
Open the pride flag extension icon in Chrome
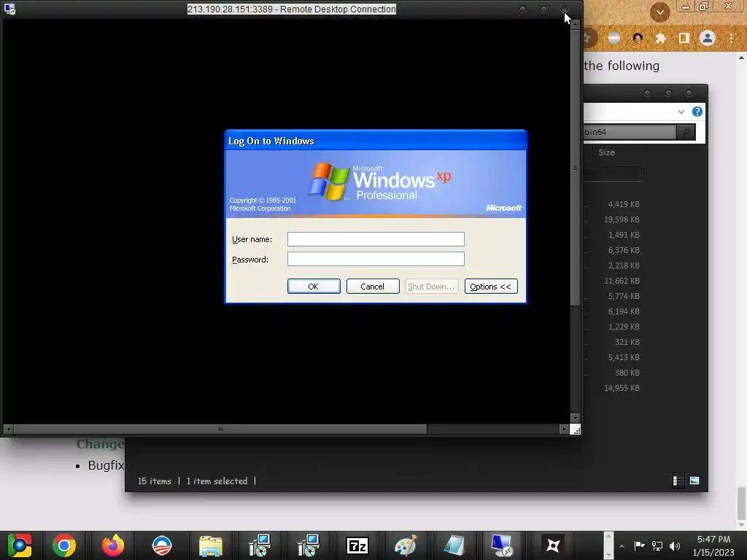point(614,38)
